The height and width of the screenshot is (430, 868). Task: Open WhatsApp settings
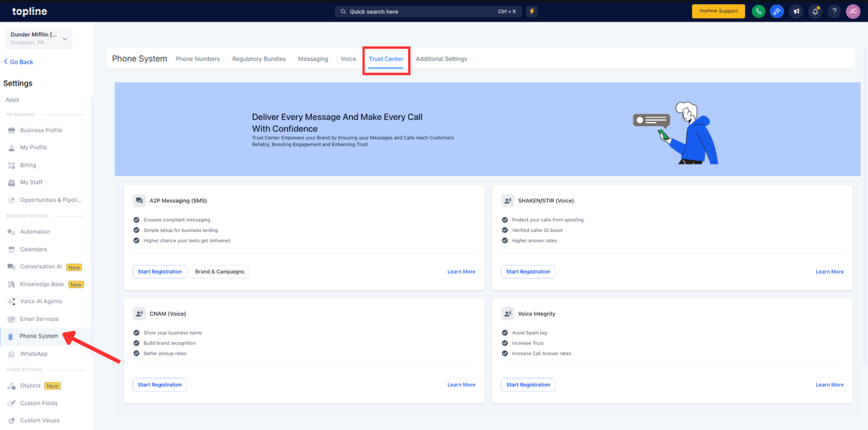[34, 354]
